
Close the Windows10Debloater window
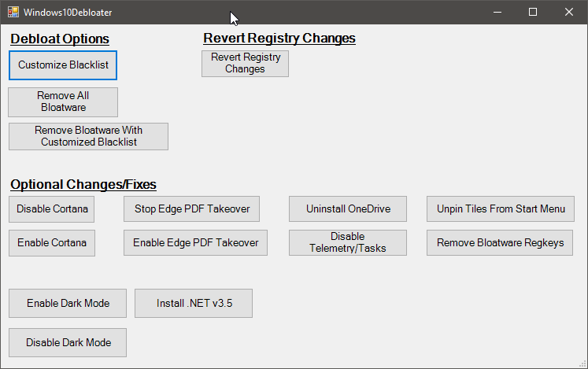coord(569,12)
